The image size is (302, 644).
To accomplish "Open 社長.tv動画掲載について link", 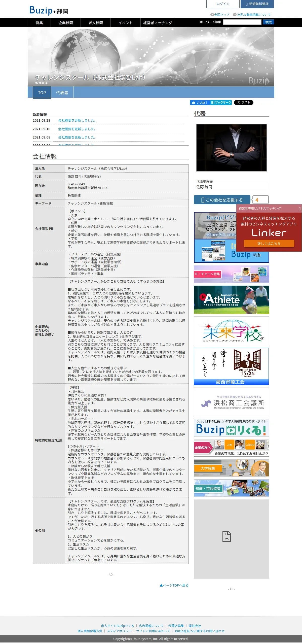I will point(252,15).
